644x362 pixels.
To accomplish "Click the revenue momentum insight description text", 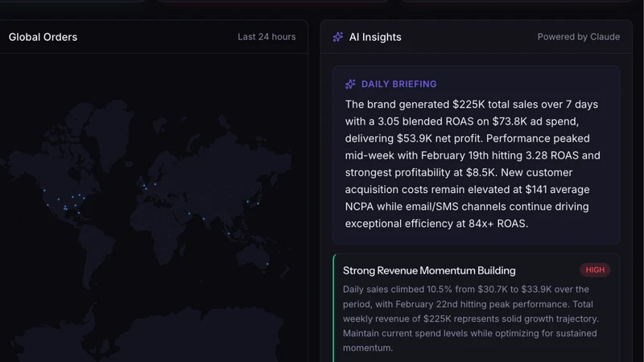I will [x=471, y=319].
